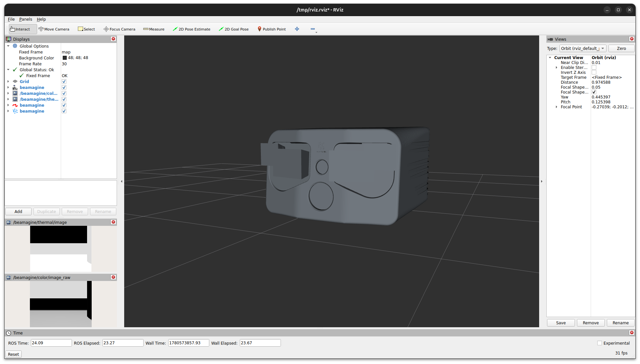This screenshot has width=640, height=364.
Task: Open the Help menu
Action: 41,19
